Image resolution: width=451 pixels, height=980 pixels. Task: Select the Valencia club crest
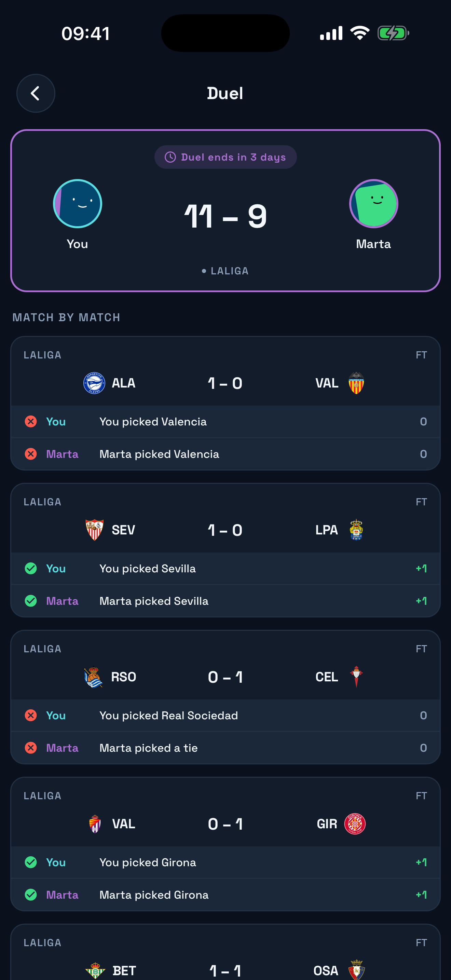[356, 383]
